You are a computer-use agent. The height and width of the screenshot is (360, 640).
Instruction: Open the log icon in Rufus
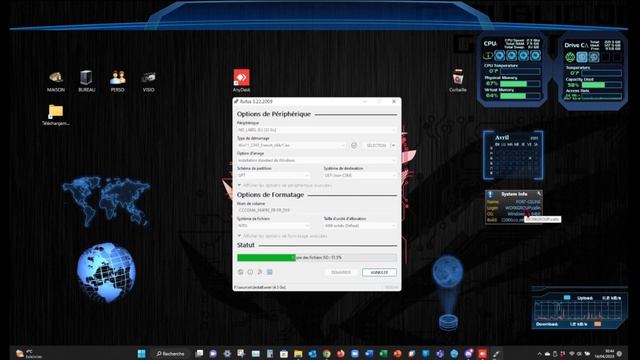pyautogui.click(x=269, y=272)
